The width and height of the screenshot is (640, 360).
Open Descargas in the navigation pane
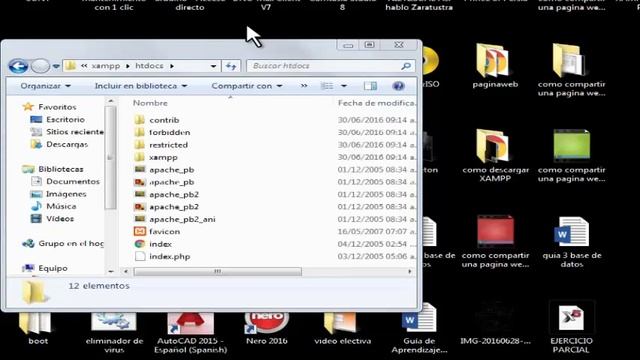67,144
